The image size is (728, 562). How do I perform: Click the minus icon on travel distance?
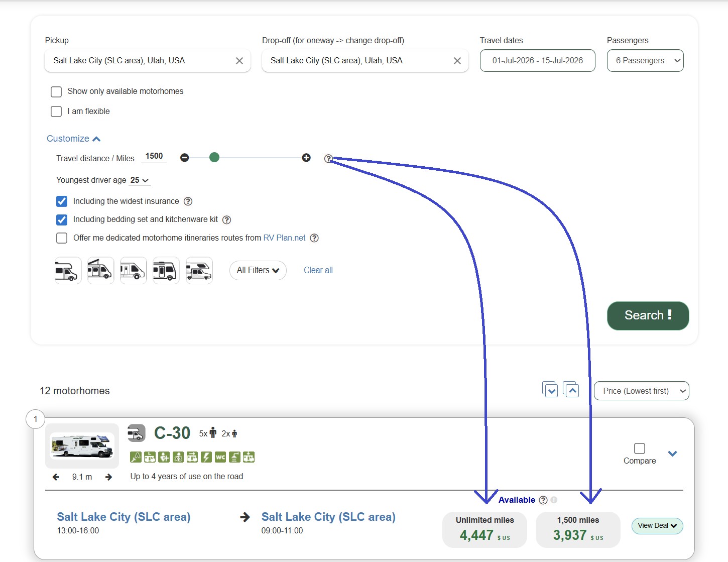point(185,158)
